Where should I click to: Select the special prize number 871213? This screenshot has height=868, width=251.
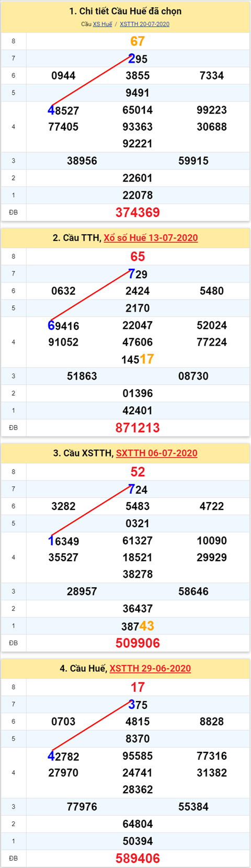click(x=138, y=428)
